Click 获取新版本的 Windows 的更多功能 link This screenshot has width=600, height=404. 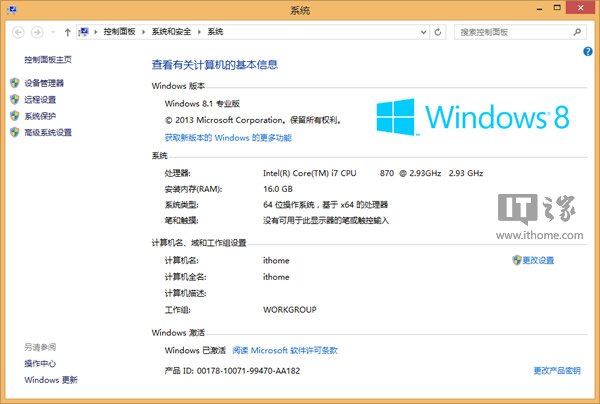point(228,138)
